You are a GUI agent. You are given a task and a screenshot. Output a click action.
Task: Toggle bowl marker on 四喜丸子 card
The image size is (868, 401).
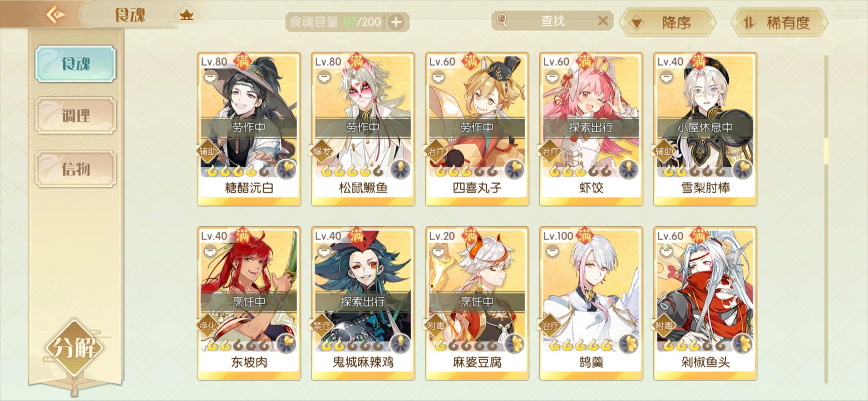(438, 77)
